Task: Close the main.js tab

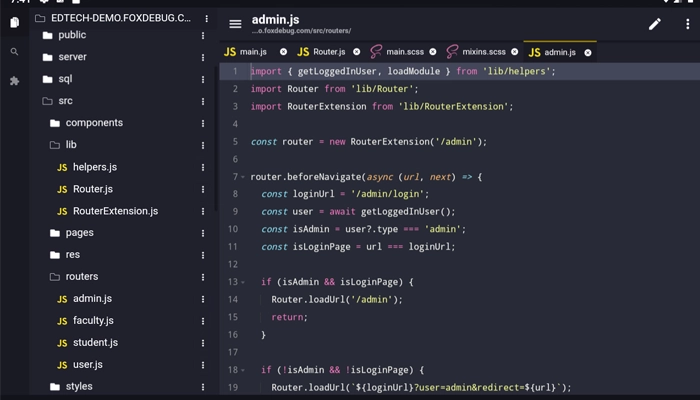Action: tap(283, 52)
